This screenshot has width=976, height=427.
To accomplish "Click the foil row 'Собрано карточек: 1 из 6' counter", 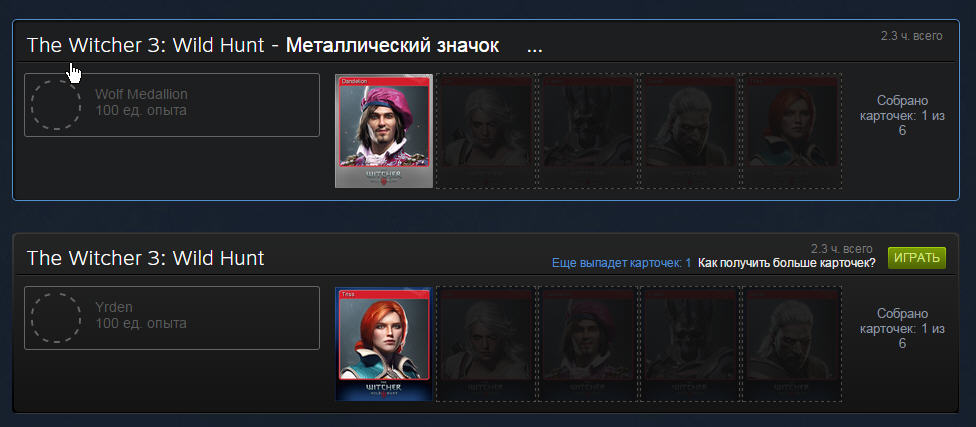I will click(x=902, y=115).
